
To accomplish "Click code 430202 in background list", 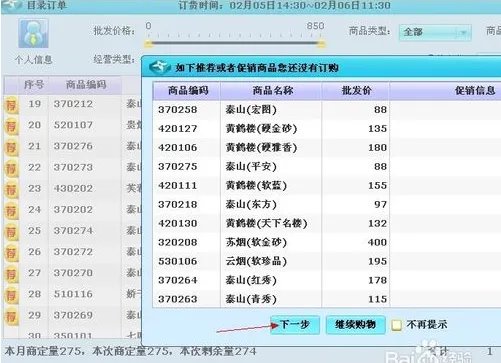I will 73,189.
